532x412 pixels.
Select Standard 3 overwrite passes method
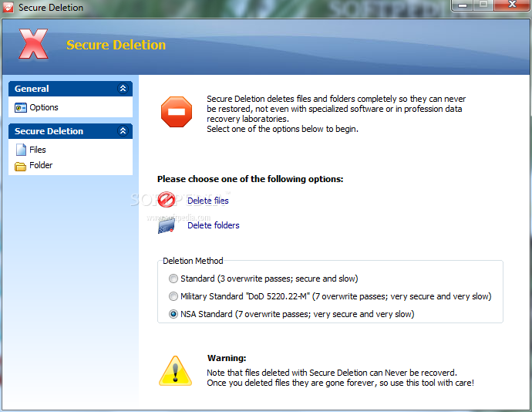[173, 279]
